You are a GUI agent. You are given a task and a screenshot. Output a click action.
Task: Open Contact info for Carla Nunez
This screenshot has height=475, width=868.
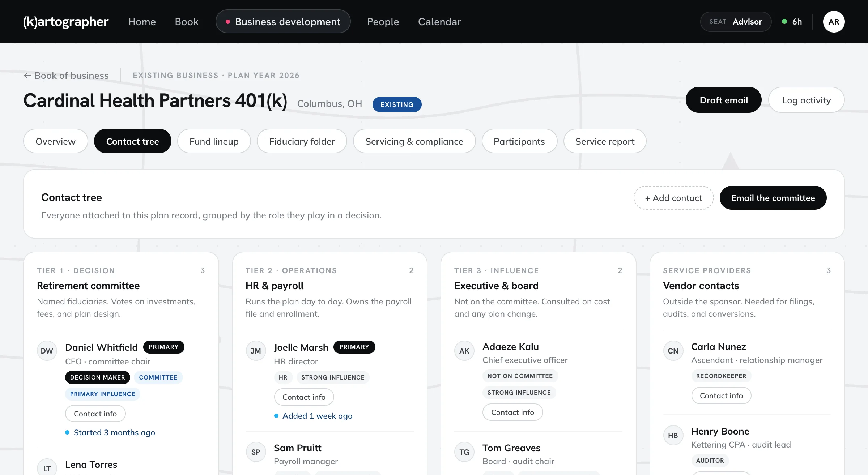pos(721,395)
